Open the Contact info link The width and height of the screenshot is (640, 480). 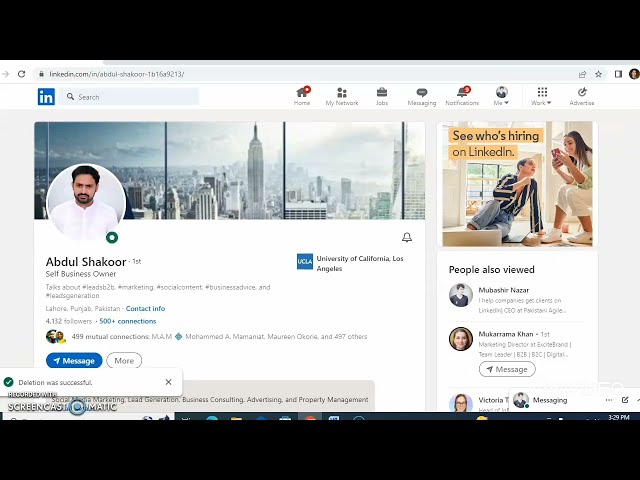click(x=145, y=309)
